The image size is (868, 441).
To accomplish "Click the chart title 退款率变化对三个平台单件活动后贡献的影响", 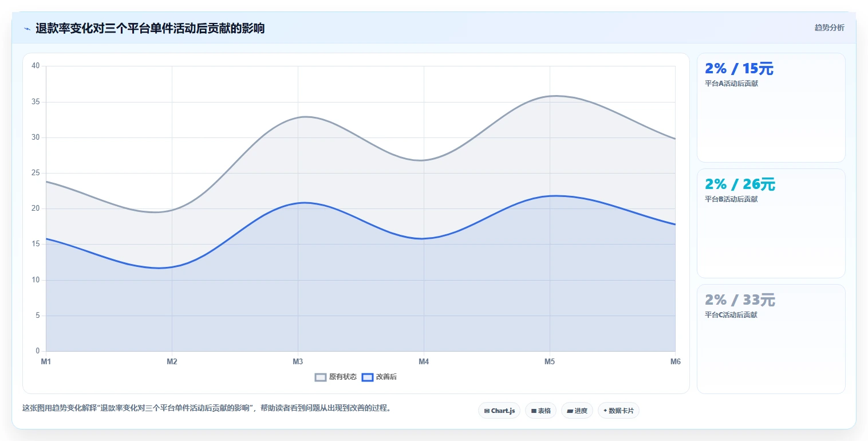I will point(150,28).
